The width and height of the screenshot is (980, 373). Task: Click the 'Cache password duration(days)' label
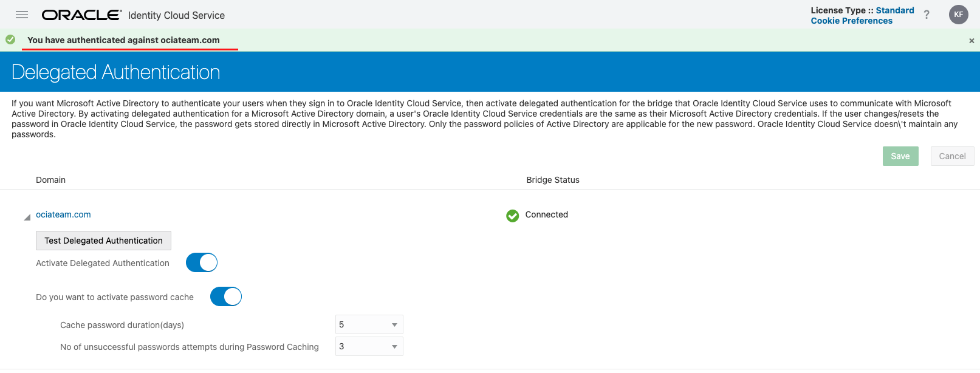[x=122, y=325]
